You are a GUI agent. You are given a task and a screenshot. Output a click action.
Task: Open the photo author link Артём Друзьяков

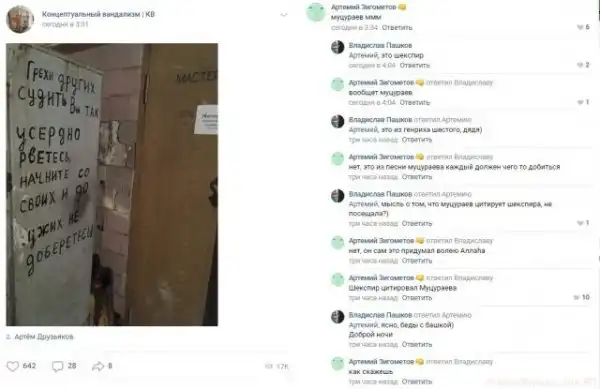[44, 337]
